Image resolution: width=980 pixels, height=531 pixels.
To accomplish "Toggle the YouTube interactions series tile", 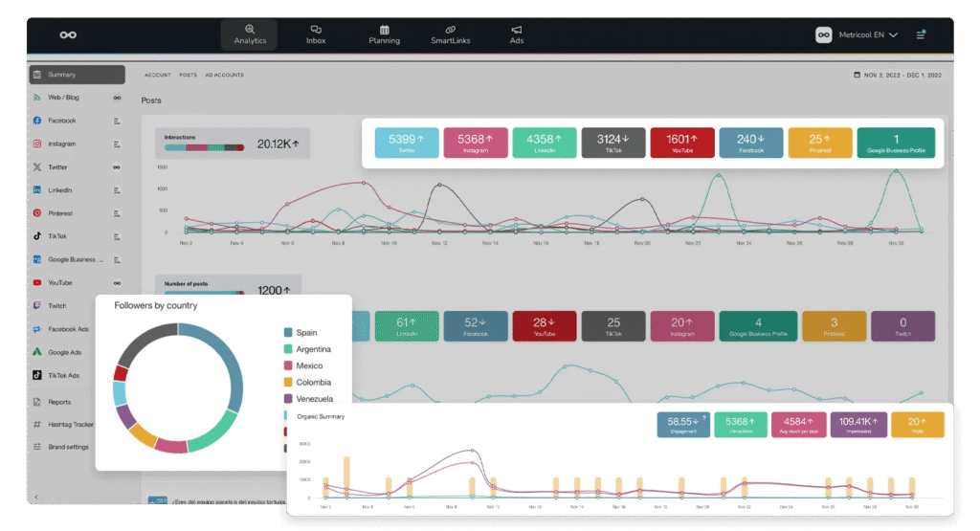I will click(x=682, y=143).
